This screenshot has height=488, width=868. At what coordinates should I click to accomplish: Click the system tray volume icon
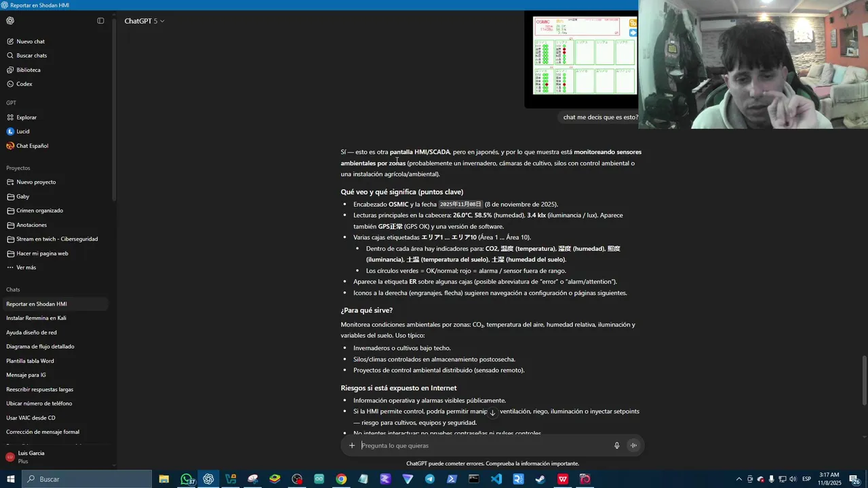tap(793, 479)
